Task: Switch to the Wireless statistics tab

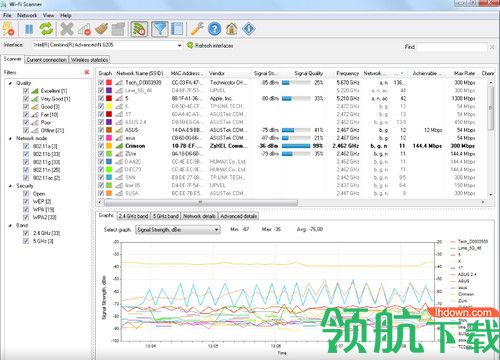Action: (89, 60)
